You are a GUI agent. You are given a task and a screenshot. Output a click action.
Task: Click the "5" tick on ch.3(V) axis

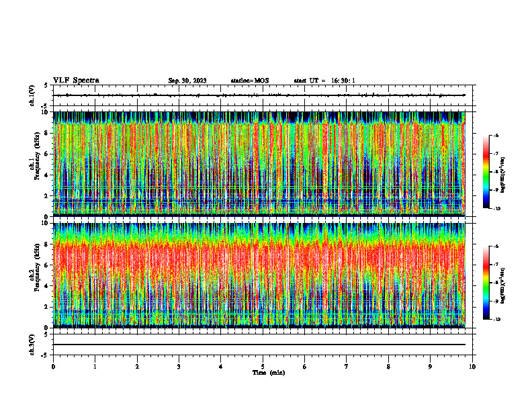click(46, 334)
